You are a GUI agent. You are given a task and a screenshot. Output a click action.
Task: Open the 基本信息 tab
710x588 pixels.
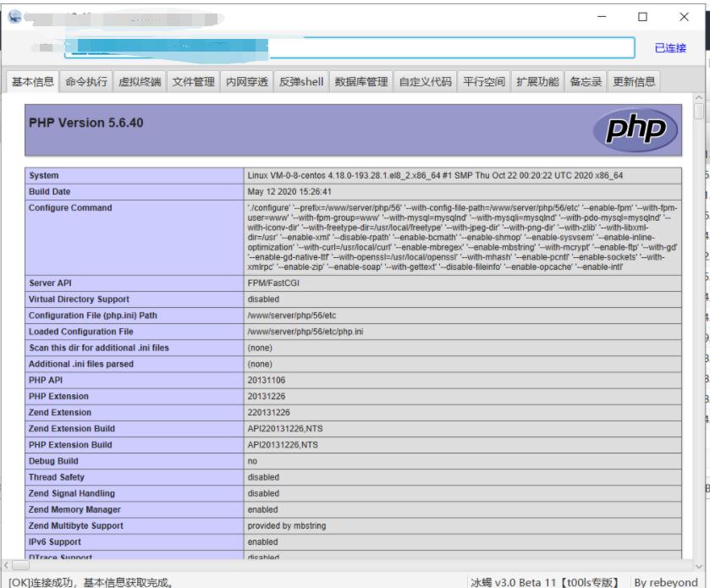pyautogui.click(x=33, y=81)
